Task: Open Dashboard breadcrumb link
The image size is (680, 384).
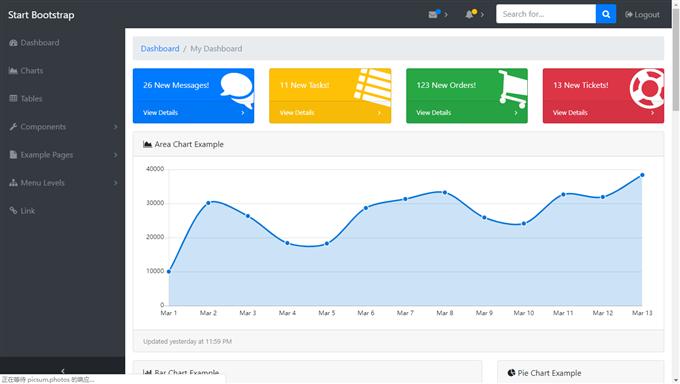Action: [160, 49]
